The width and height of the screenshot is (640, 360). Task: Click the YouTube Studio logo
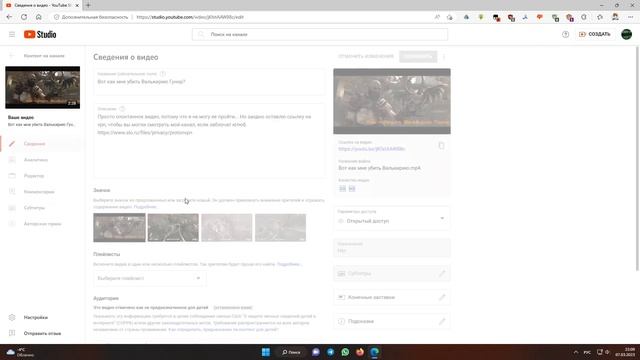[x=40, y=34]
